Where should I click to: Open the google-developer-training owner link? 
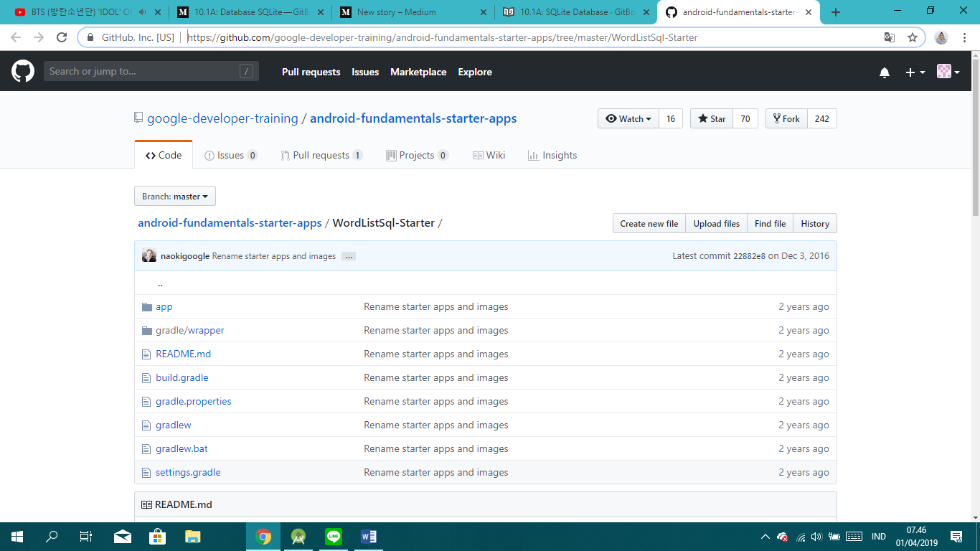(x=222, y=118)
